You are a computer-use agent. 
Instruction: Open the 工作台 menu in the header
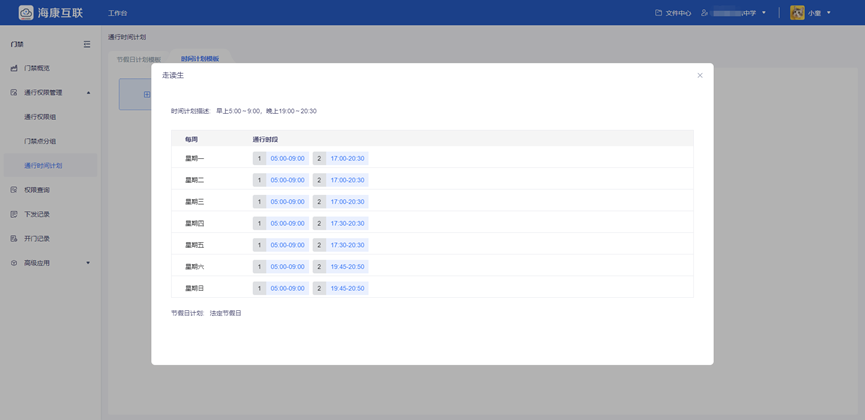pos(118,13)
